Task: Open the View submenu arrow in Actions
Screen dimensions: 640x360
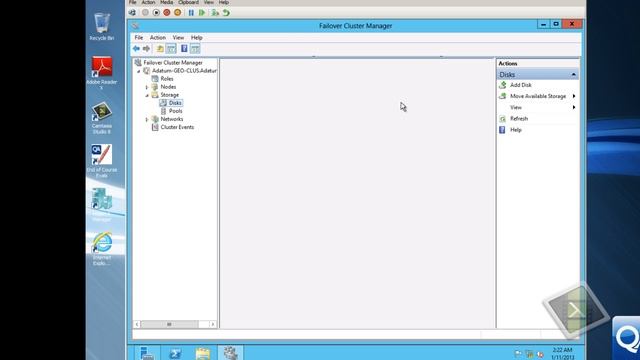Action: pos(574,107)
